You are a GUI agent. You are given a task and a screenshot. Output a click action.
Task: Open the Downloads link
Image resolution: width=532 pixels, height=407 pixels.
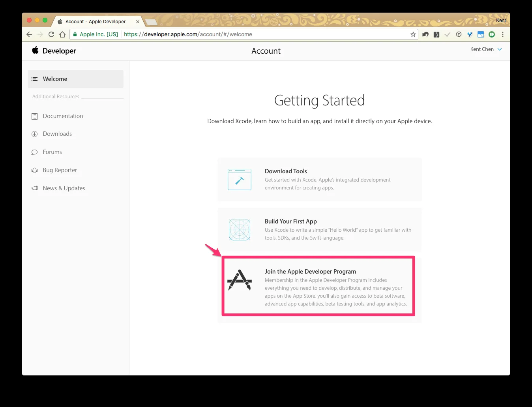57,134
